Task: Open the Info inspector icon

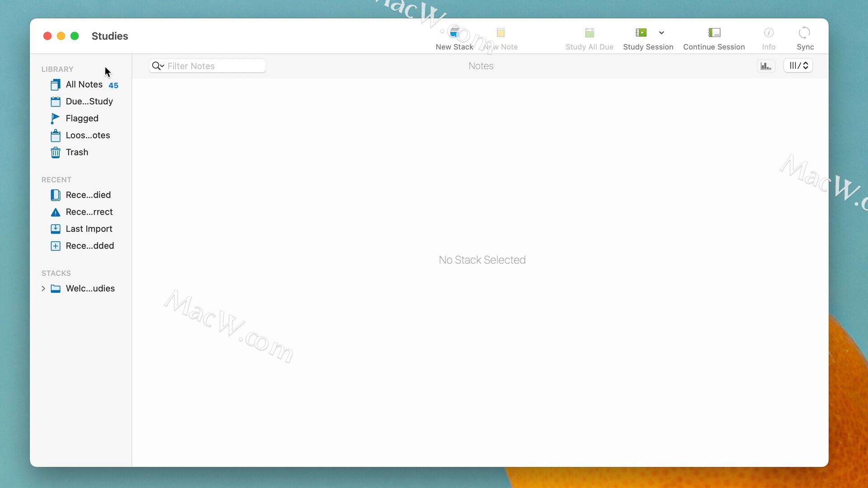Action: tap(769, 33)
